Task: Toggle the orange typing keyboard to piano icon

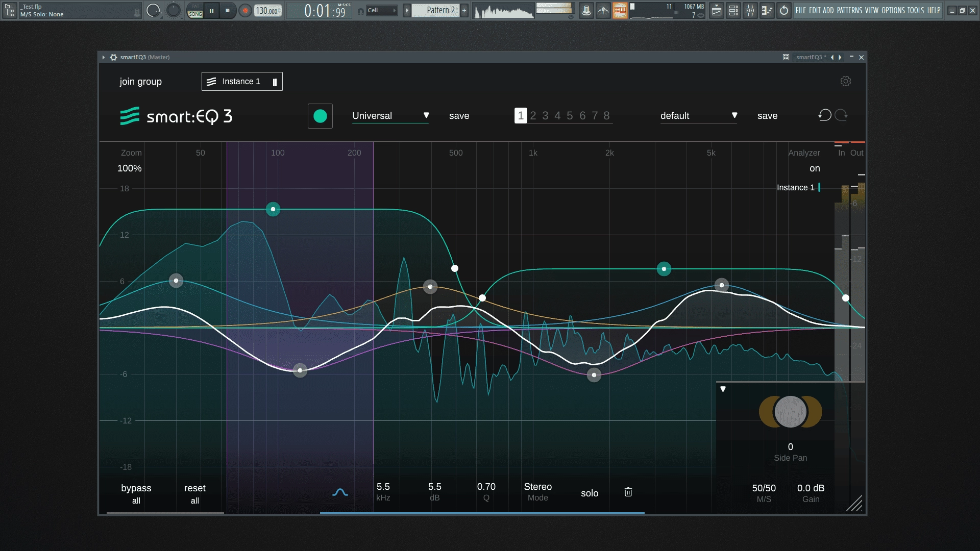Action: click(x=620, y=10)
